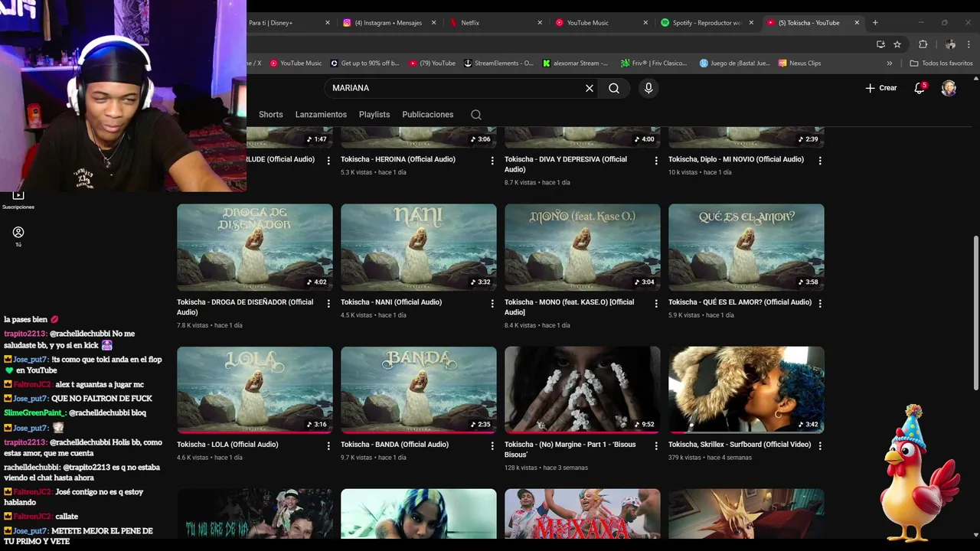Open the Get up to 90% off bookmark

click(x=365, y=64)
